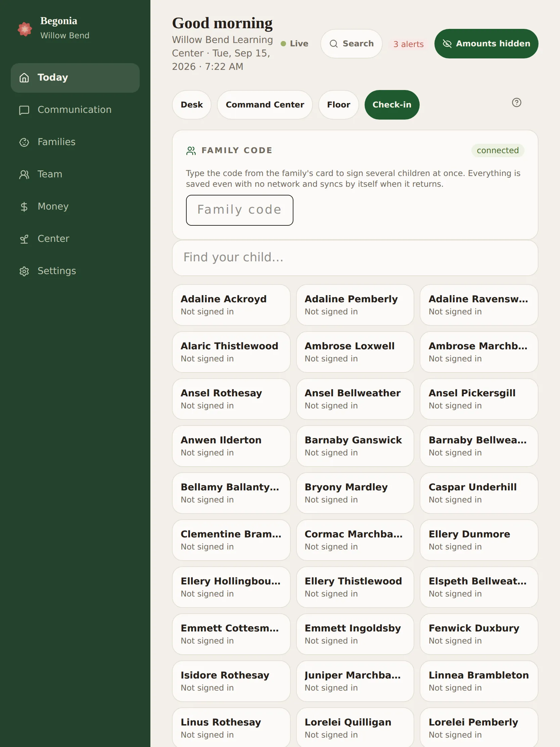The image size is (560, 747).
Task: Click the crossed-eye icon in Amounts hidden
Action: point(447,44)
